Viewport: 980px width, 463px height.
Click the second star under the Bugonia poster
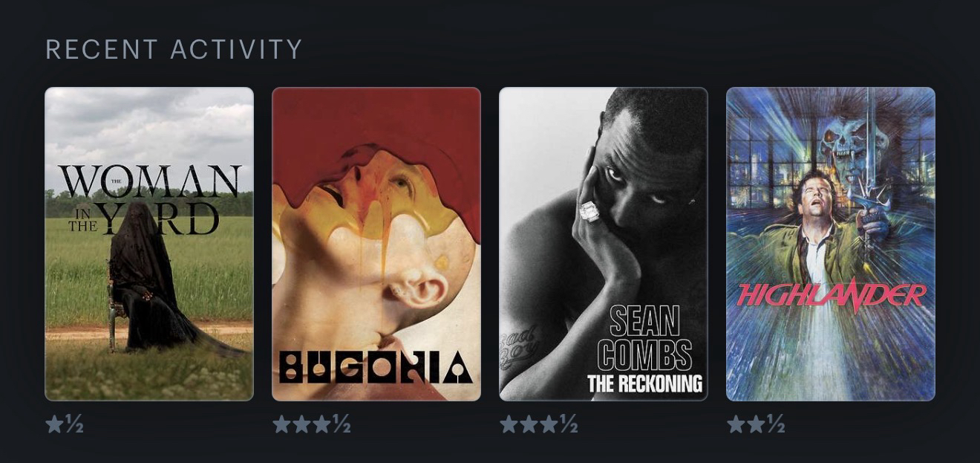(301, 424)
